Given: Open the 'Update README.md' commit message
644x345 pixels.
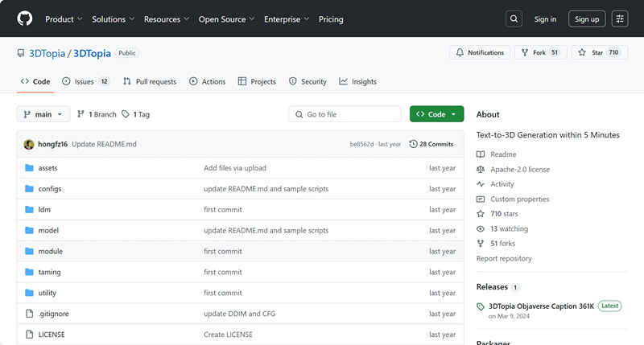Looking at the screenshot, I should click(x=104, y=145).
